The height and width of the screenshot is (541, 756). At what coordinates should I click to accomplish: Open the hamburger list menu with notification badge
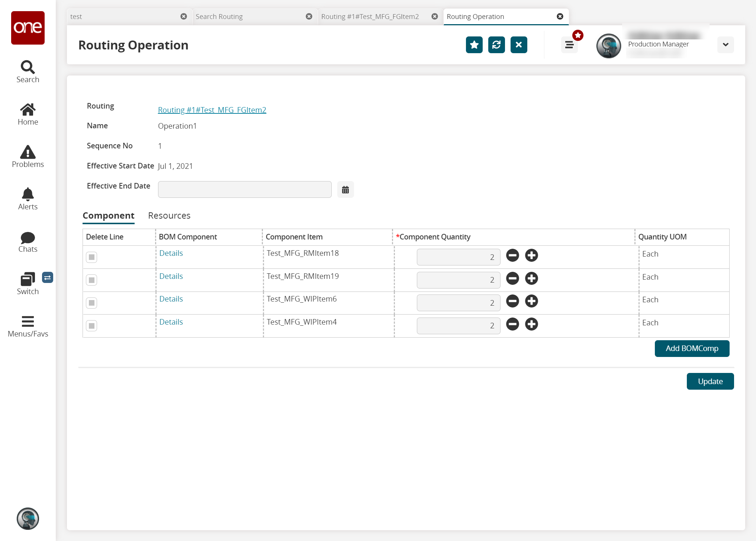coord(569,45)
